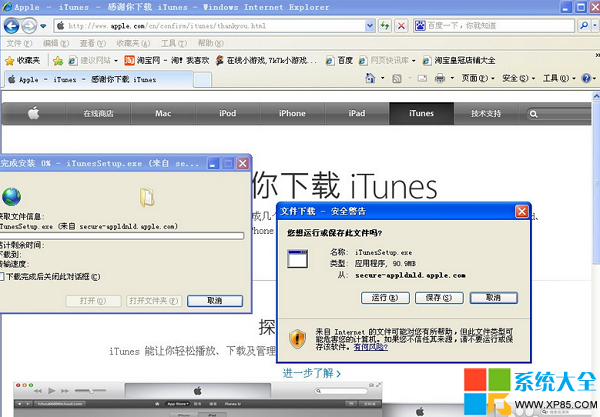Click the 收藏夹 favorites star button
This screenshot has width=600, height=417.
(x=22, y=60)
